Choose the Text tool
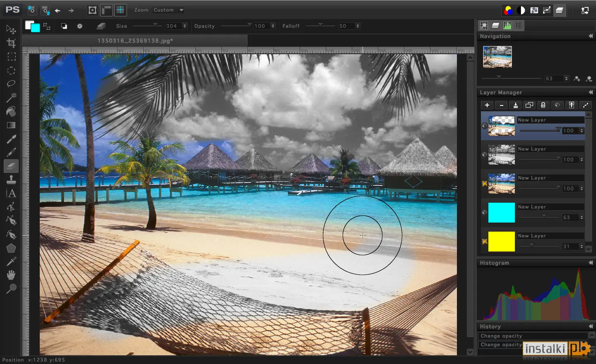 (11, 193)
